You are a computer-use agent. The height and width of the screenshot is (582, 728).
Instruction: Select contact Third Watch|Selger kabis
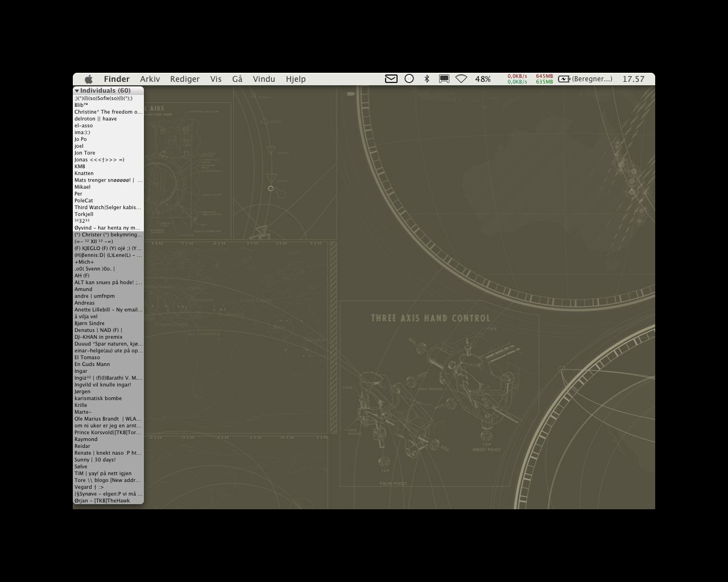(108, 207)
